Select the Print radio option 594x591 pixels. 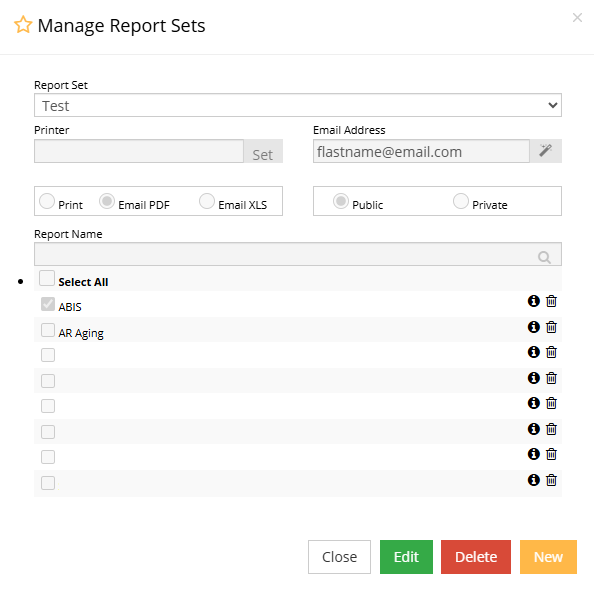click(47, 201)
